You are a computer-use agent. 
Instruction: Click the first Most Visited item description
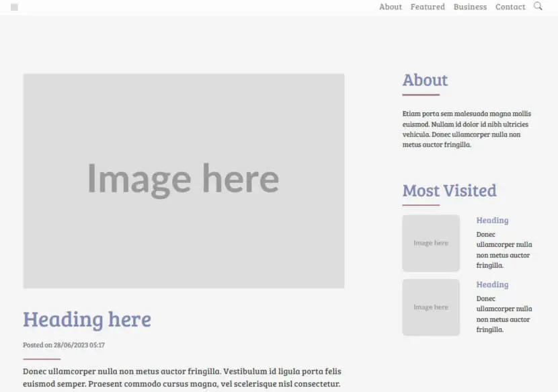(x=504, y=249)
